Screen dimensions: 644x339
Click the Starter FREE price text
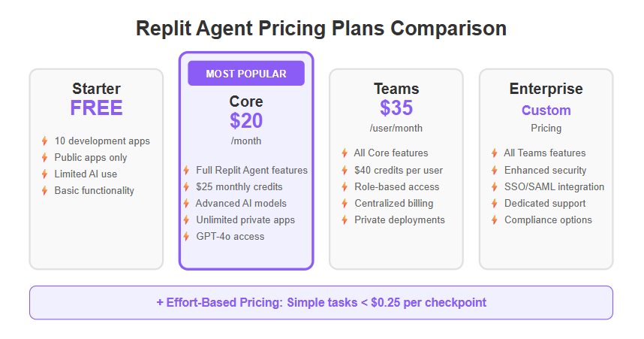(x=96, y=108)
